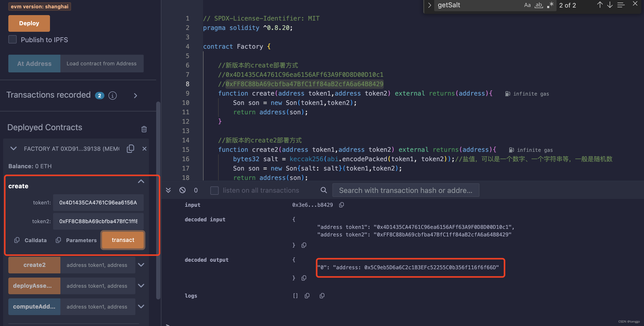This screenshot has width=644, height=326.
Task: Expand the terminal with double chevron
Action: 168,190
